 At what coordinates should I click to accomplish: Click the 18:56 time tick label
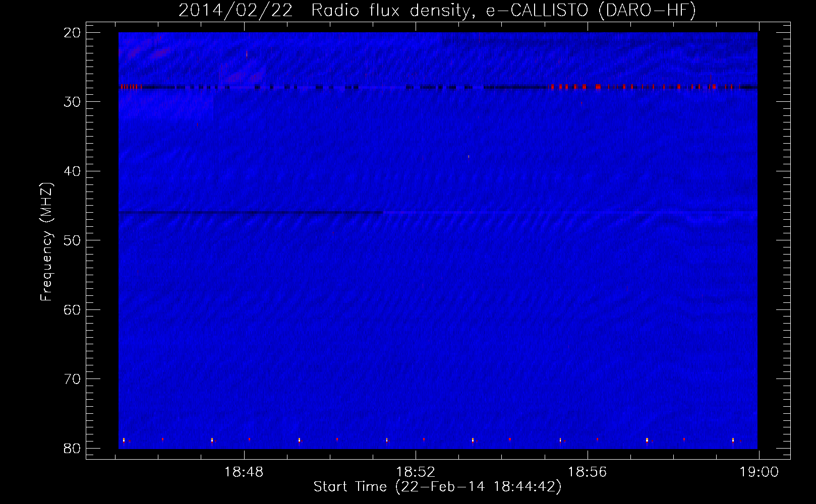587,472
